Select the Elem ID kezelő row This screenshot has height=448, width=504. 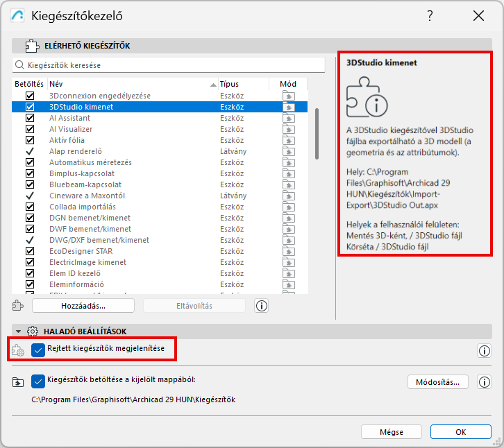coord(160,273)
